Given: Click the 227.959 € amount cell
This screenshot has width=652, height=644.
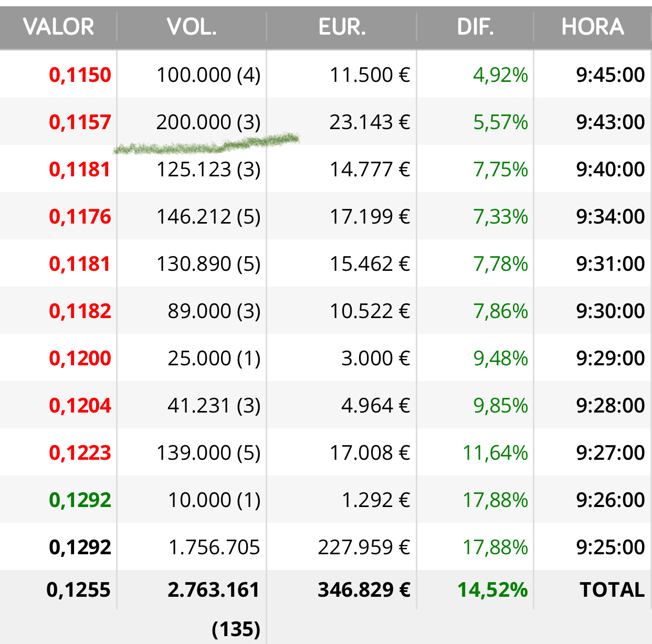Looking at the screenshot, I should [x=364, y=547].
